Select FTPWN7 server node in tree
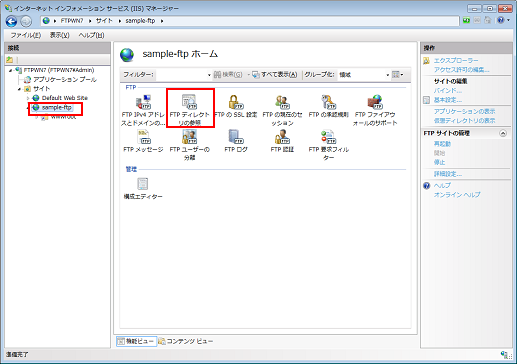This screenshot has width=517, height=364. pyautogui.click(x=59, y=70)
